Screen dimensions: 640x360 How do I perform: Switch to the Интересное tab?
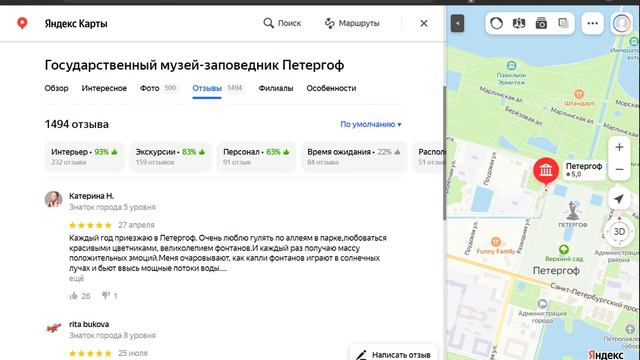coord(104,88)
